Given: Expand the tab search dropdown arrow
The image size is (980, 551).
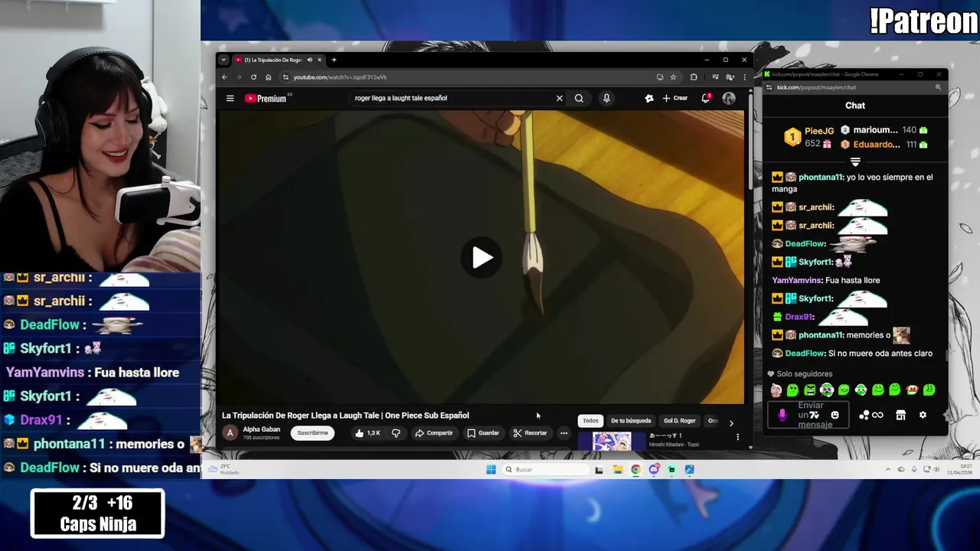Looking at the screenshot, I should point(224,60).
